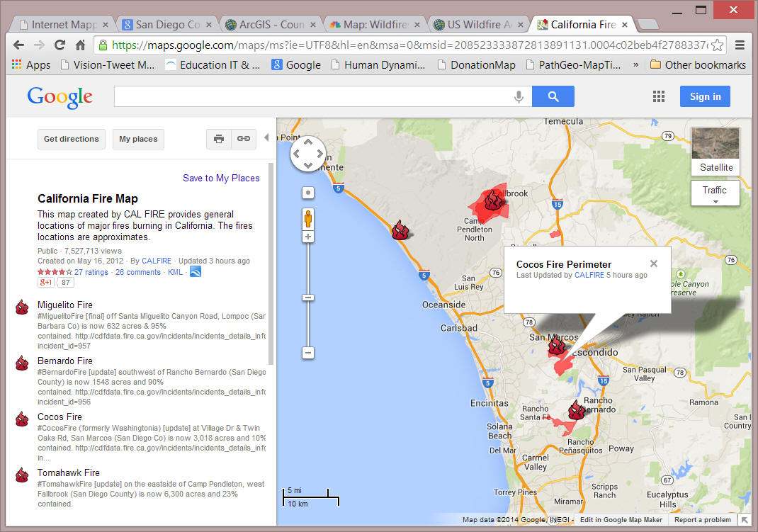Select the Cocos Fire marker at San Marcos
This screenshot has width=758, height=532.
click(556, 345)
